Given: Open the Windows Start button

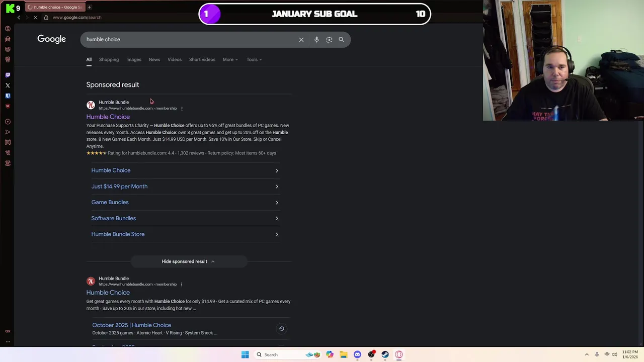Looking at the screenshot, I should coord(245,354).
